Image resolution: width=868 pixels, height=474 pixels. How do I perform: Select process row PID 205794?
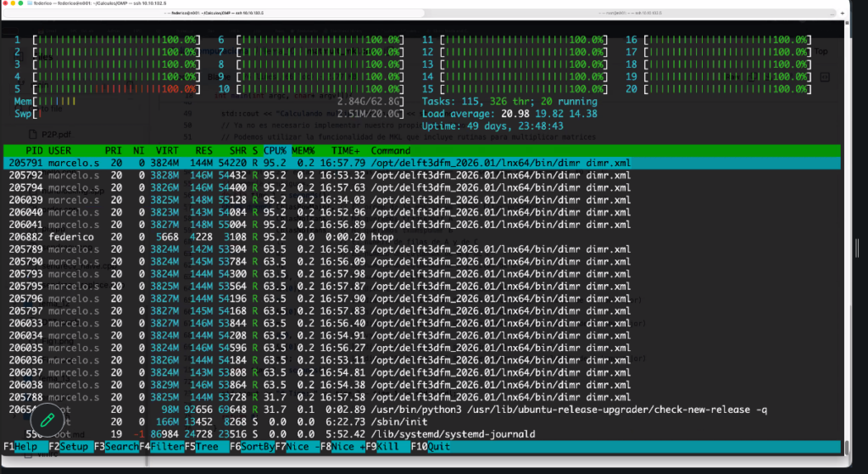422,187
